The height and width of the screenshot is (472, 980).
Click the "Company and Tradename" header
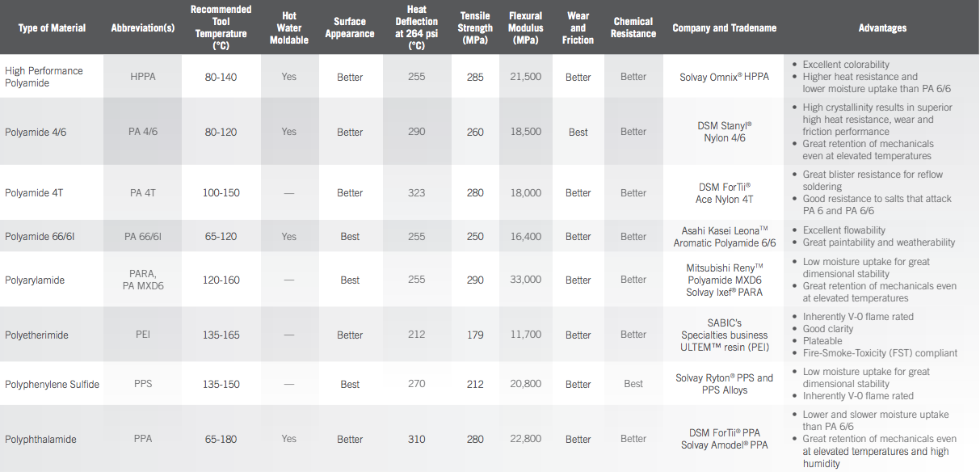click(x=724, y=28)
